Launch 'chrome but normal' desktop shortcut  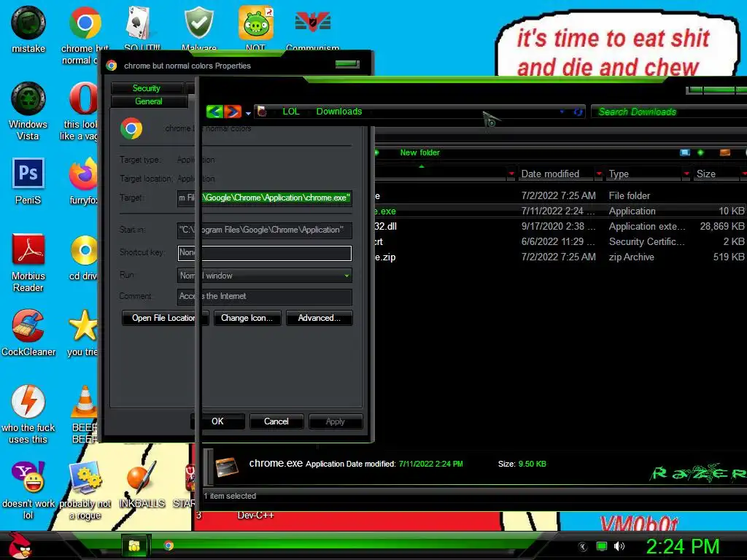click(x=85, y=35)
